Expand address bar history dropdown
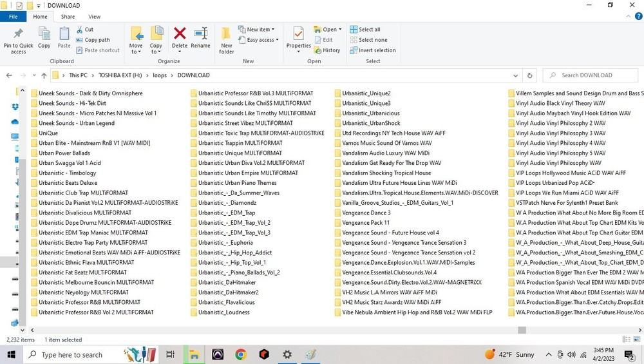Image resolution: width=644 pixels, height=364 pixels. pyautogui.click(x=515, y=75)
